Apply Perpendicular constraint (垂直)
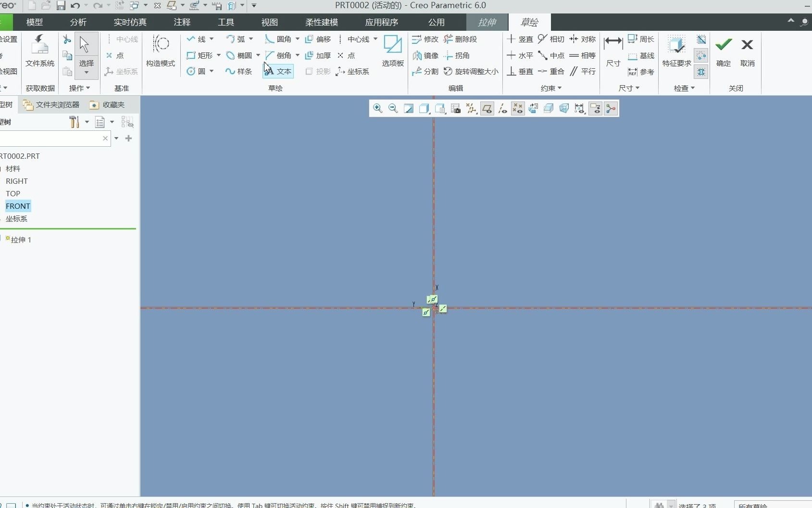This screenshot has width=812, height=508. click(520, 71)
